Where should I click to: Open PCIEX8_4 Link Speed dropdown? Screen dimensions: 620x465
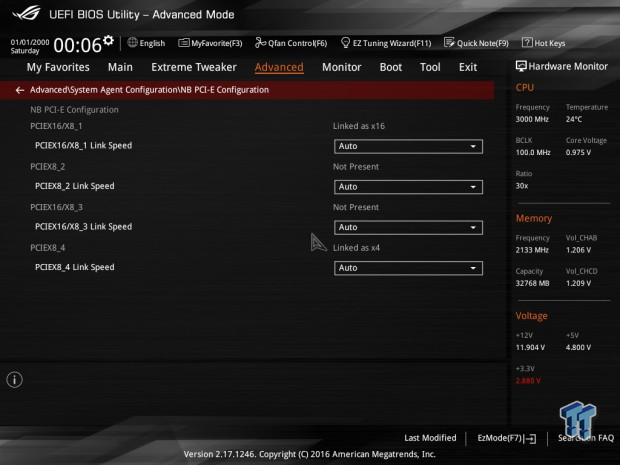pyautogui.click(x=408, y=268)
